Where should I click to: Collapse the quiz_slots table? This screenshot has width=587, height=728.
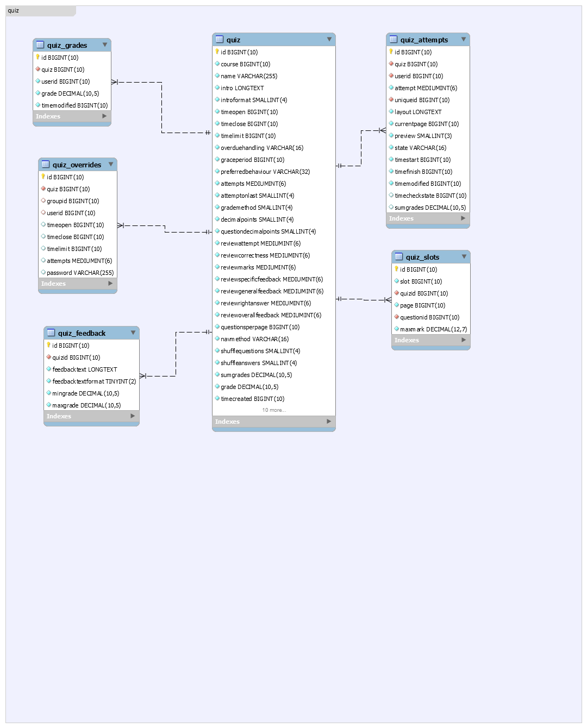(x=464, y=257)
